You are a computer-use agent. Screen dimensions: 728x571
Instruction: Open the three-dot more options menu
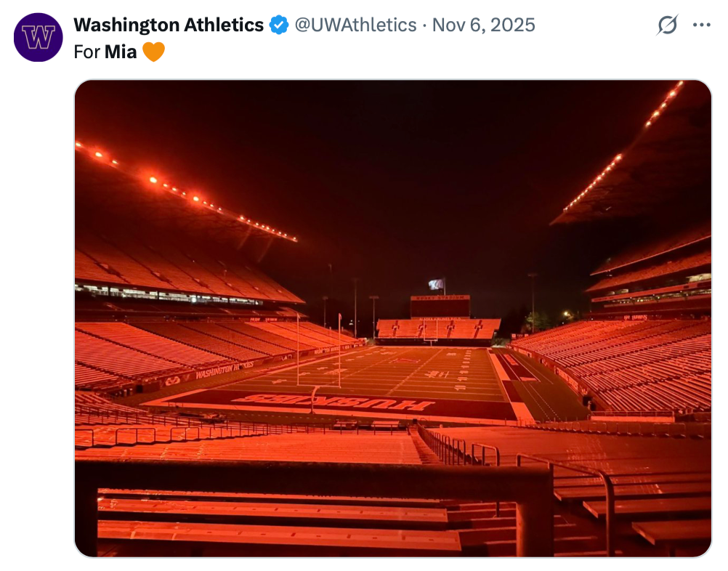(701, 25)
